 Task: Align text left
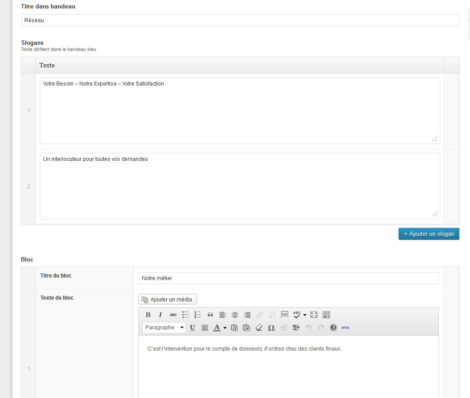(x=222, y=315)
